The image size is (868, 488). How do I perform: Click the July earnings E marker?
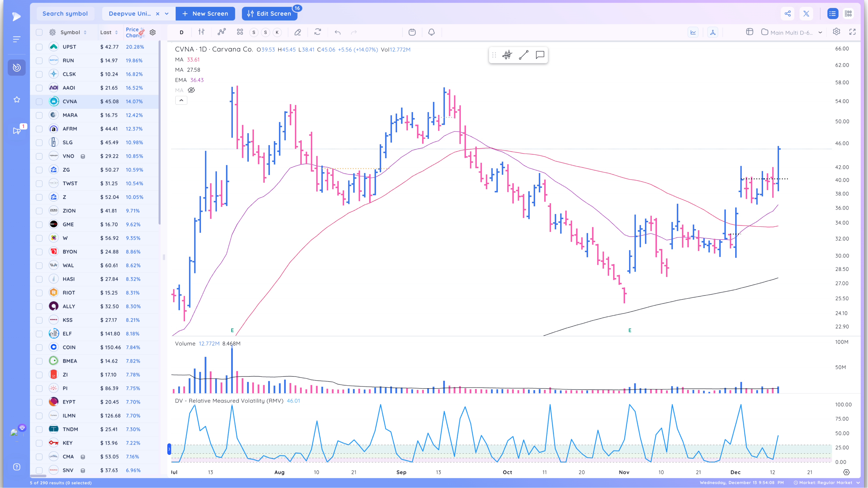click(x=232, y=330)
